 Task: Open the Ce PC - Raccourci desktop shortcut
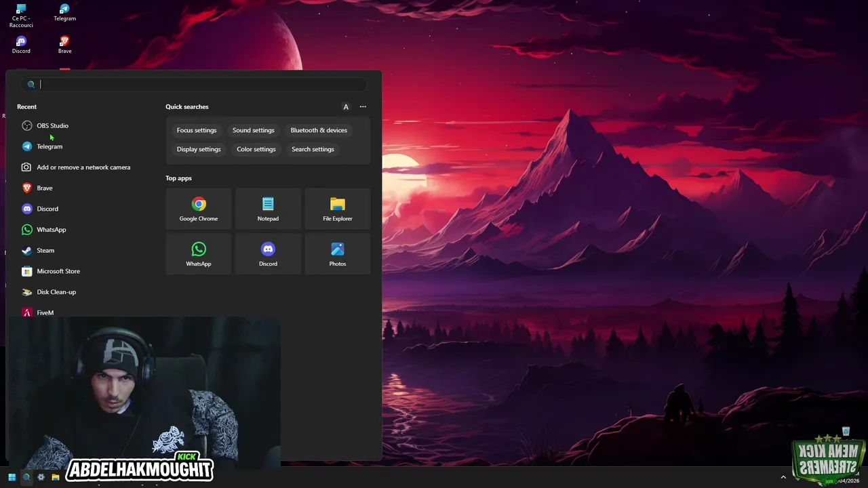coord(21,16)
